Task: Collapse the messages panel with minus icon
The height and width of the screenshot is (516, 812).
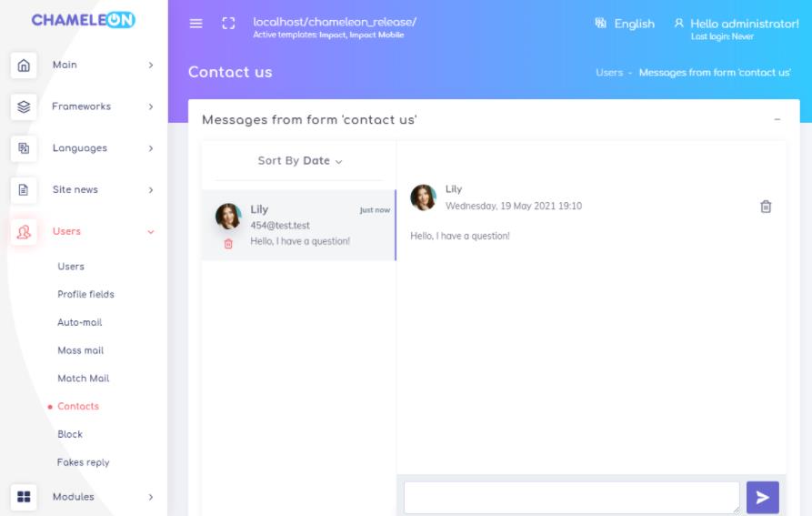Action: pyautogui.click(x=777, y=120)
